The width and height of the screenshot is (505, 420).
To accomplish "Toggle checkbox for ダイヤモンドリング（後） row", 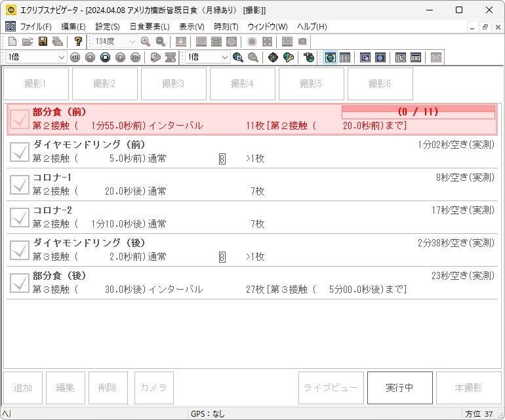I will 19,250.
